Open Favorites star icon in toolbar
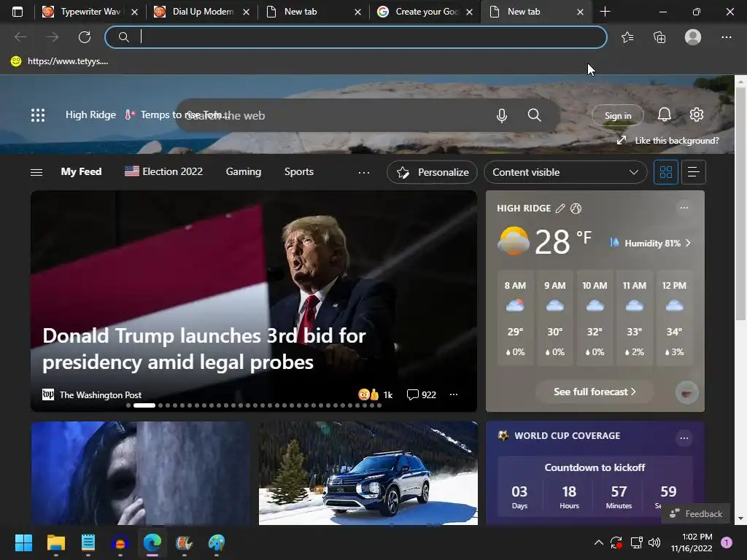747x560 pixels. pos(627,37)
